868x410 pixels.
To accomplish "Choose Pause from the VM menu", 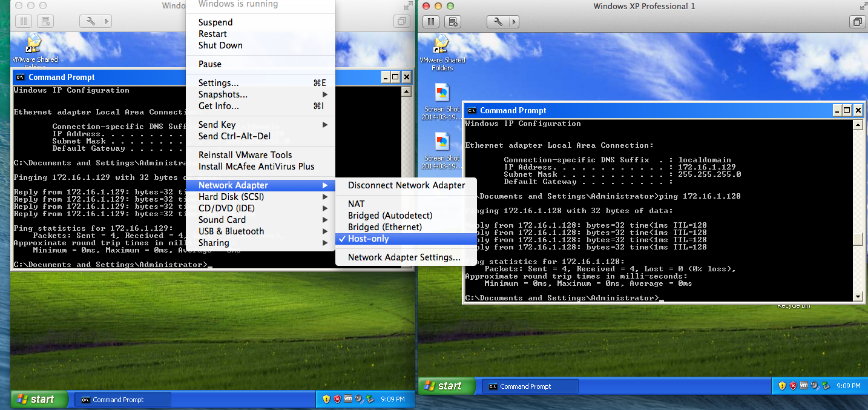I will point(260,64).
